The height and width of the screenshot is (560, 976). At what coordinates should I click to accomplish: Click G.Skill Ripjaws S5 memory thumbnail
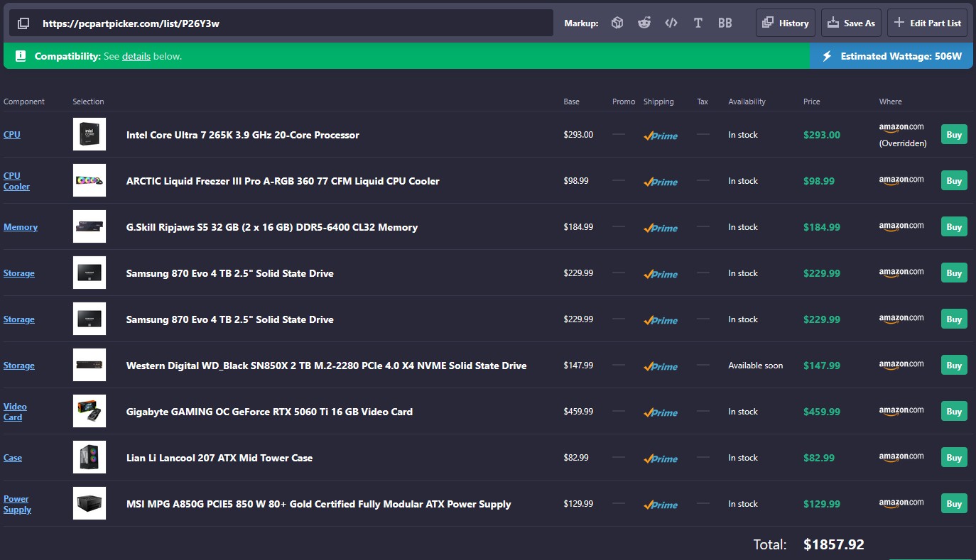click(90, 226)
